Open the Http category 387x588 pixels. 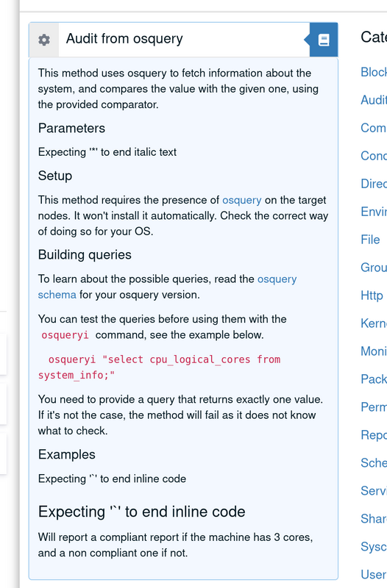coord(372,295)
